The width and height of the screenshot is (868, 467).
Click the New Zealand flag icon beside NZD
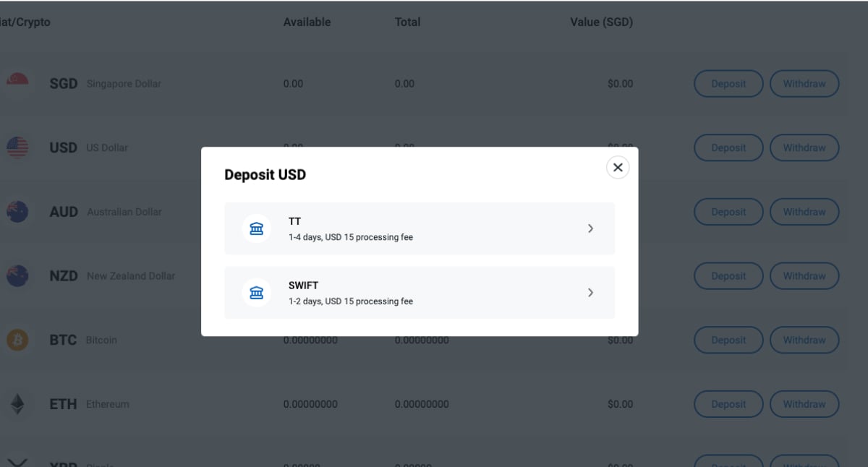tap(17, 275)
